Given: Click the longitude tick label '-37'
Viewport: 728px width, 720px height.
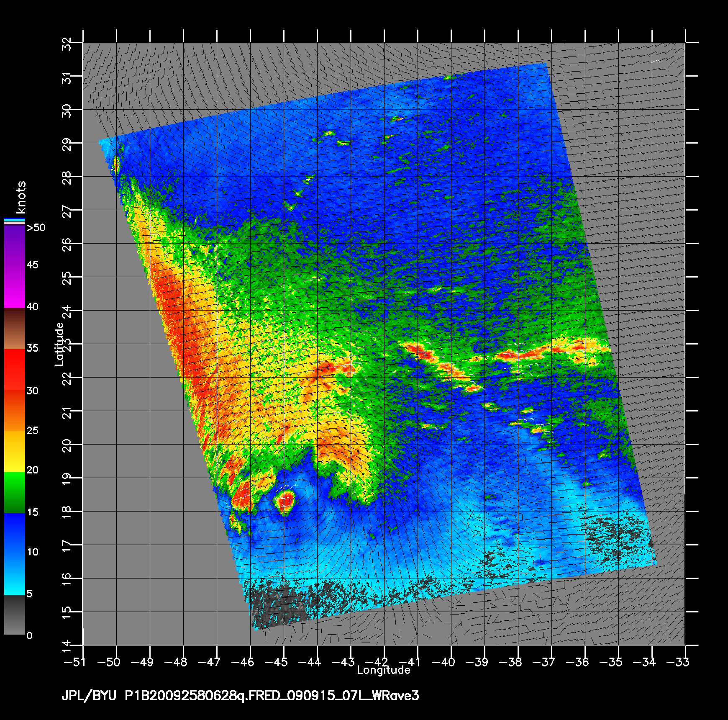Looking at the screenshot, I should 544,662.
